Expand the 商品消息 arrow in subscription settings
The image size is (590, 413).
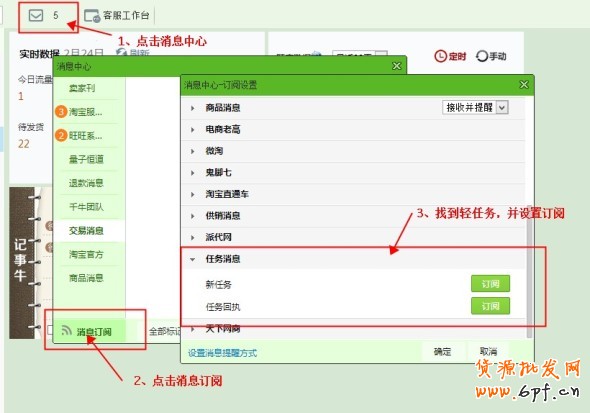[193, 108]
